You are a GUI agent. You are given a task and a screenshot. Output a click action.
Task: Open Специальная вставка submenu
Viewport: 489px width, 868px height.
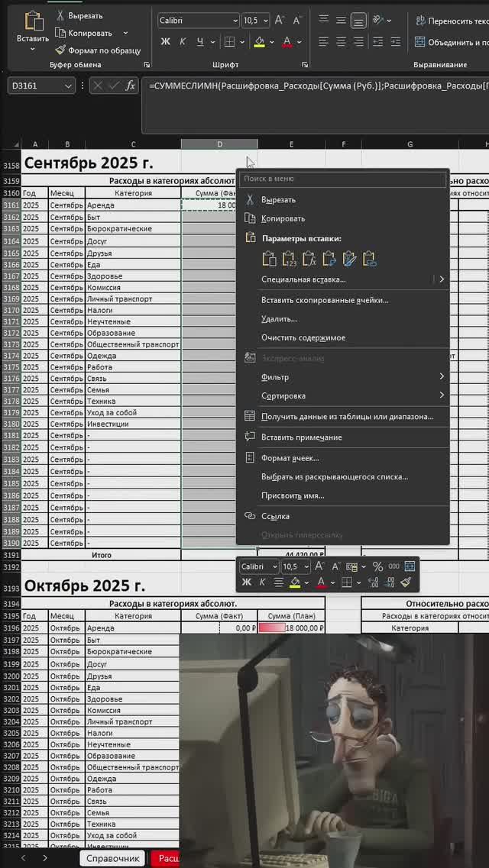tap(343, 279)
